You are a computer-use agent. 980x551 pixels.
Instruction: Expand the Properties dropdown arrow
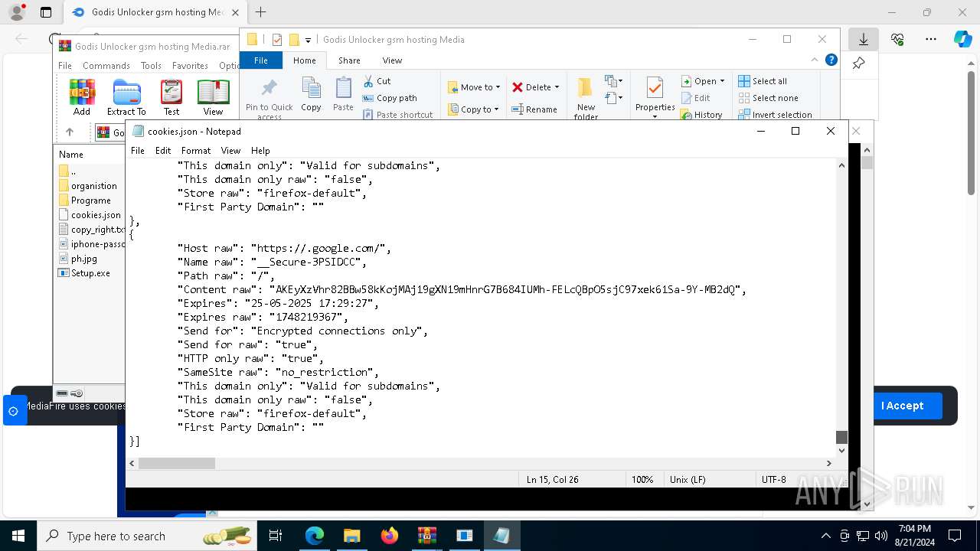click(x=655, y=117)
